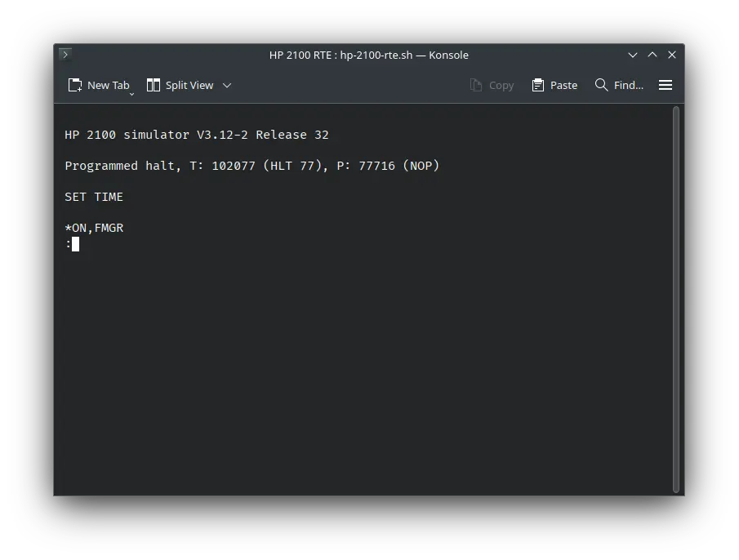
Task: Click the greyed-out Copy pages icon
Action: click(476, 85)
